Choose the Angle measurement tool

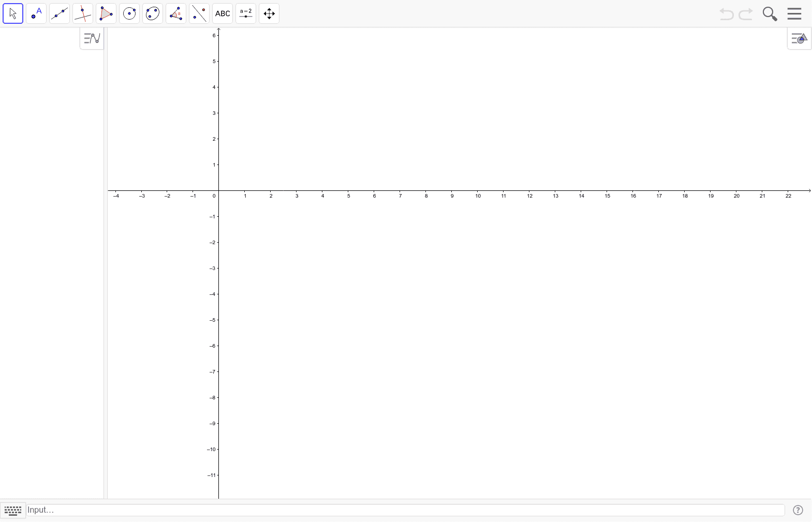176,13
